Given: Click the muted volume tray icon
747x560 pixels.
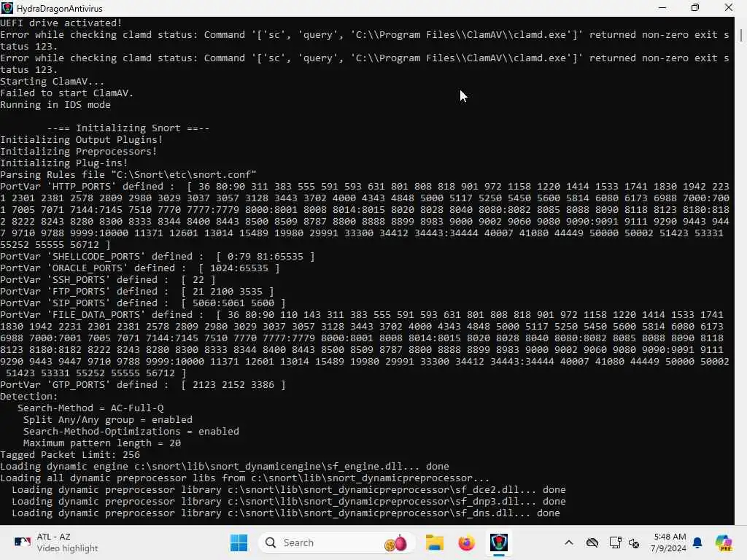Looking at the screenshot, I should pyautogui.click(x=634, y=542).
